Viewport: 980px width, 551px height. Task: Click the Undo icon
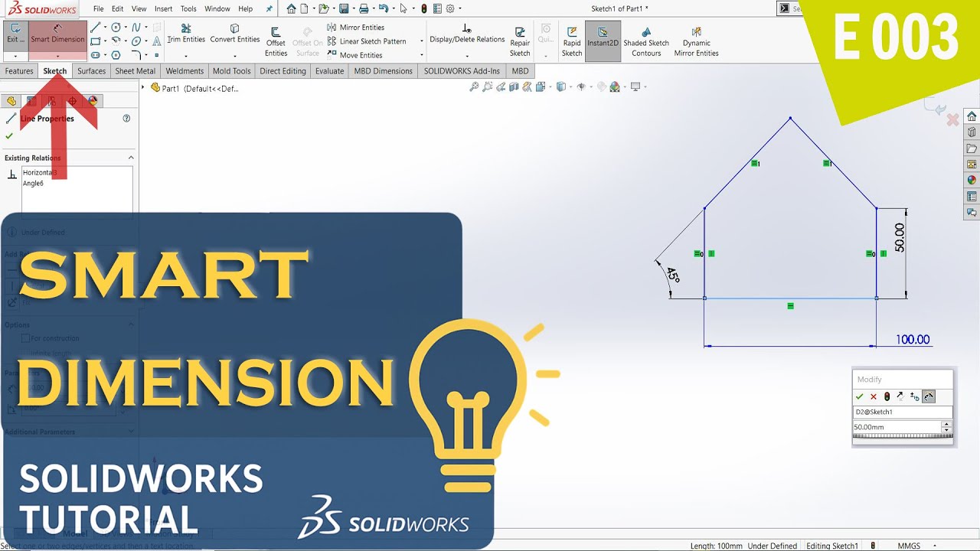(384, 8)
